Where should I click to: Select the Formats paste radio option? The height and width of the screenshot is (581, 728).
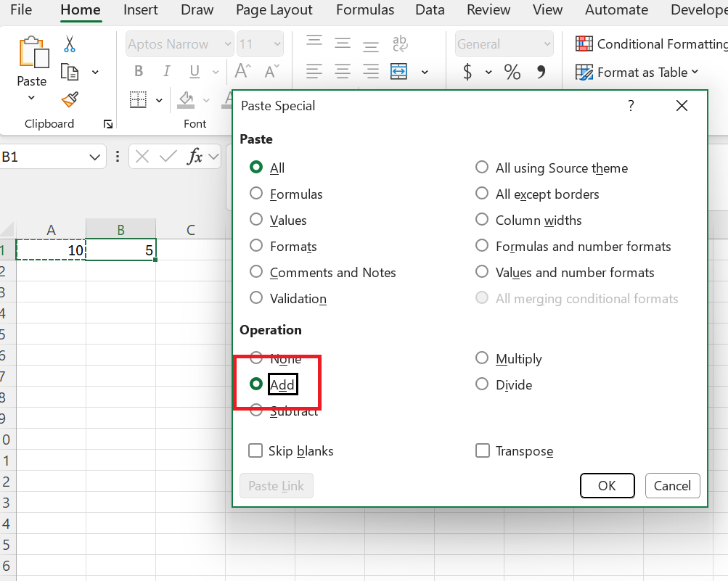[255, 245]
